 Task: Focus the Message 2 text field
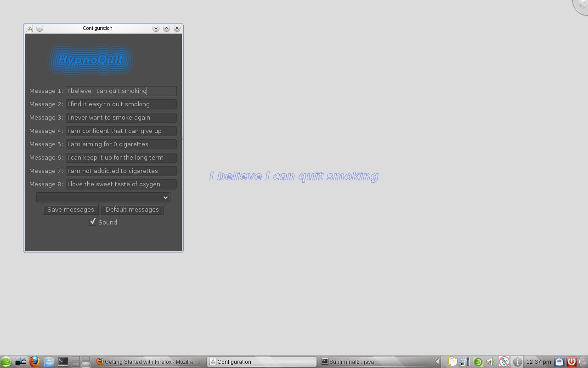tap(121, 104)
